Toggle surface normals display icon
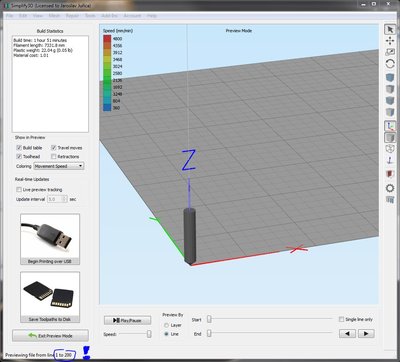400x362 pixels. click(390, 160)
